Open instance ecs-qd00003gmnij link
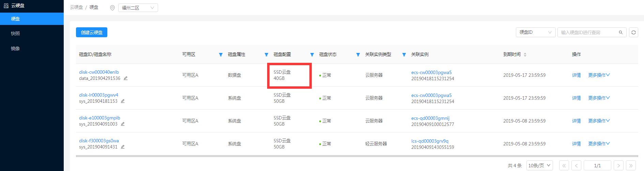Image resolution: width=644 pixels, height=171 pixels. (x=430, y=118)
